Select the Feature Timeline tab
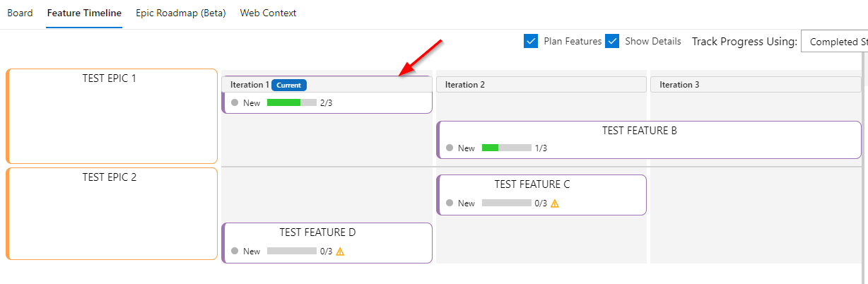This screenshot has height=284, width=868. tap(84, 13)
